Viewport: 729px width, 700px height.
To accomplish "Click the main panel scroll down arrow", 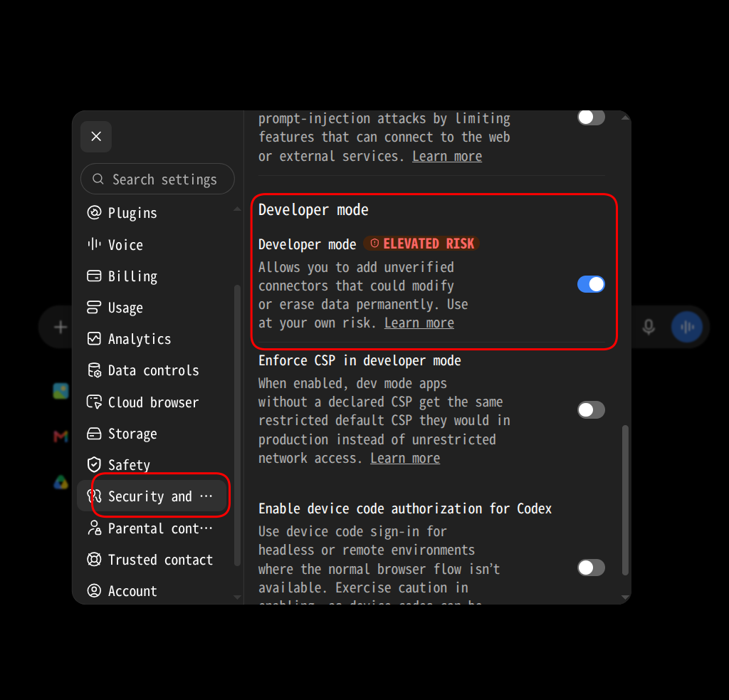I will click(x=625, y=597).
